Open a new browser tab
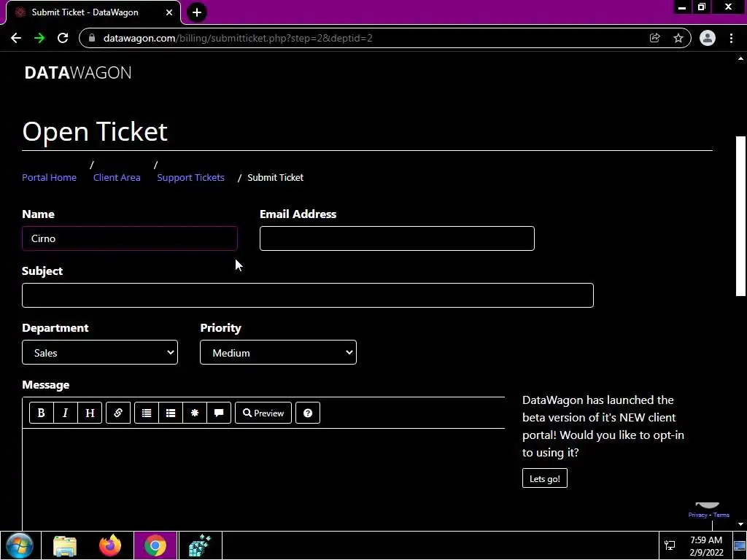 pyautogui.click(x=197, y=12)
